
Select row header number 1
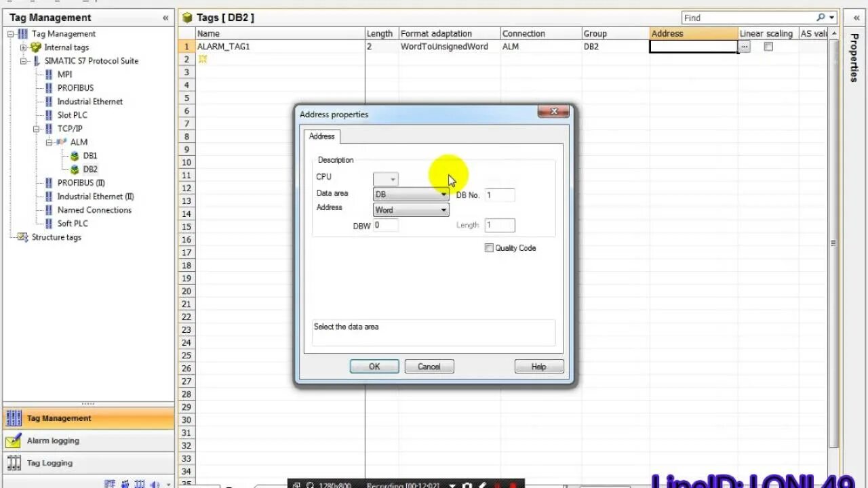(187, 47)
